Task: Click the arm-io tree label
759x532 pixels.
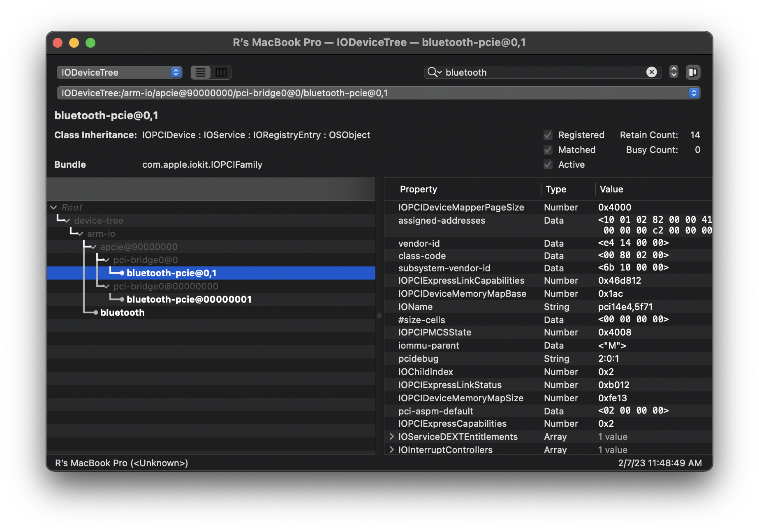Action: [101, 234]
